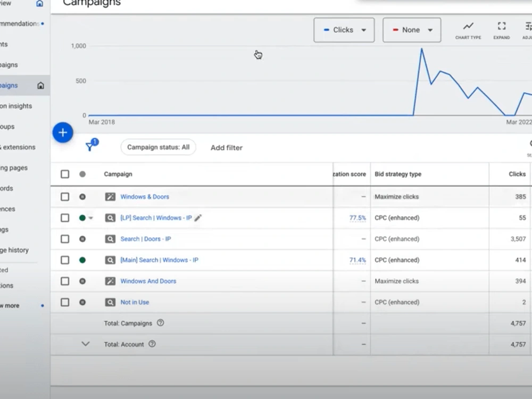The width and height of the screenshot is (532, 399).
Task: Check the box for [LP] Search | Windows - IP
Action: pos(65,218)
